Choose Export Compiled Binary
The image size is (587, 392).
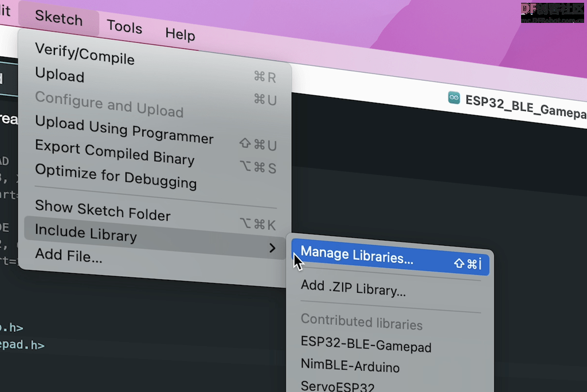pyautogui.click(x=115, y=152)
